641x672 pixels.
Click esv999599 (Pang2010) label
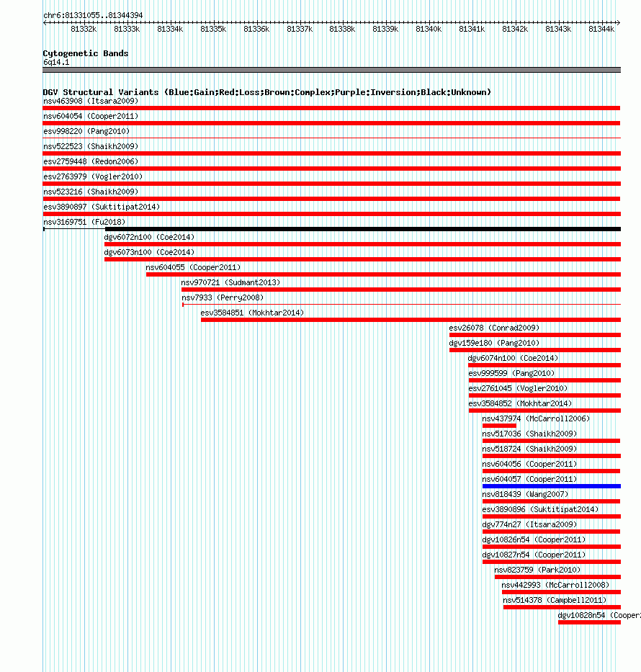511,373
